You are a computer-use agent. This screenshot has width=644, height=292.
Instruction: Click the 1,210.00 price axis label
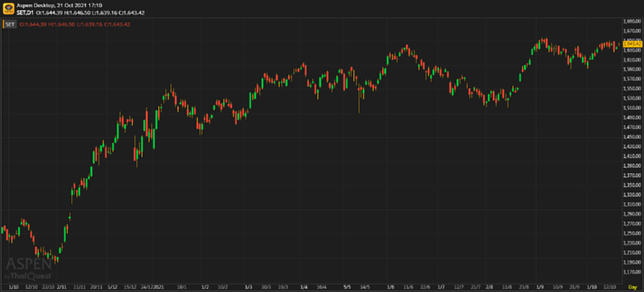(x=632, y=253)
